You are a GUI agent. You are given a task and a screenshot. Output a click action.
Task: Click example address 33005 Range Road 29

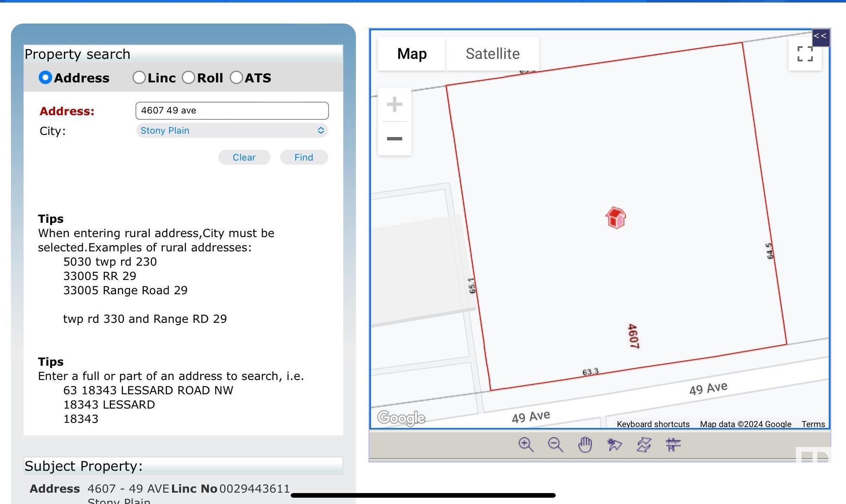[x=125, y=290]
